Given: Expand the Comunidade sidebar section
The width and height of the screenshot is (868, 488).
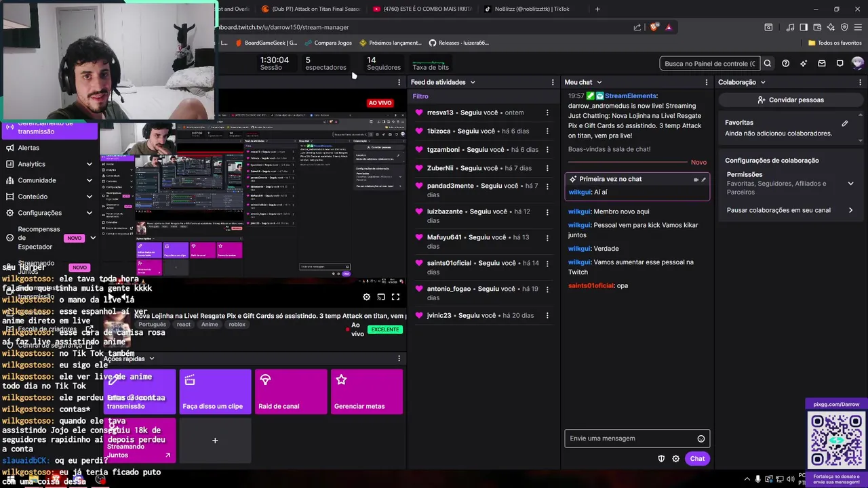Looking at the screenshot, I should [x=89, y=180].
